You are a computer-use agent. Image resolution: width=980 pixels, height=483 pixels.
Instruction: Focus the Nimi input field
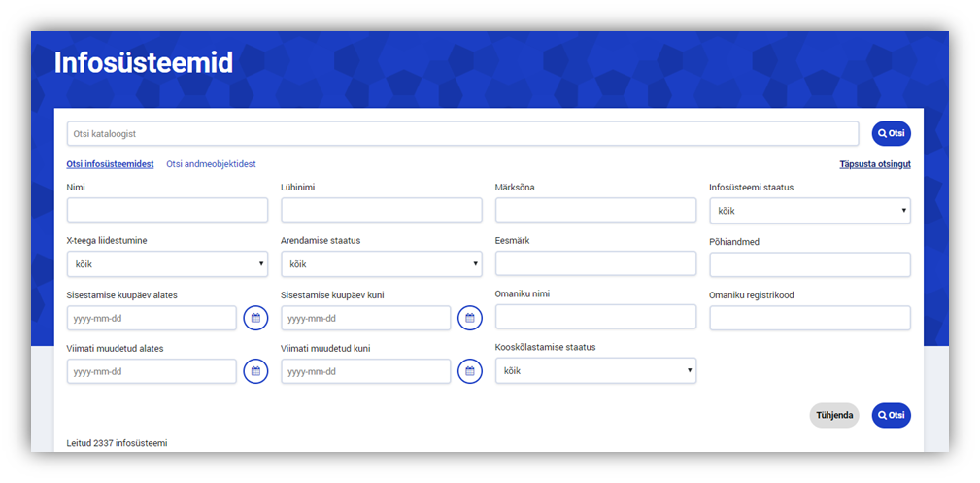pyautogui.click(x=167, y=211)
